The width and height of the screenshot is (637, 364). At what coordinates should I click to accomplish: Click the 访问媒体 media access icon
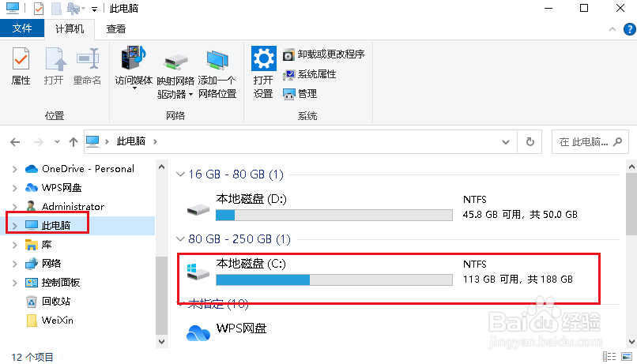(x=134, y=67)
